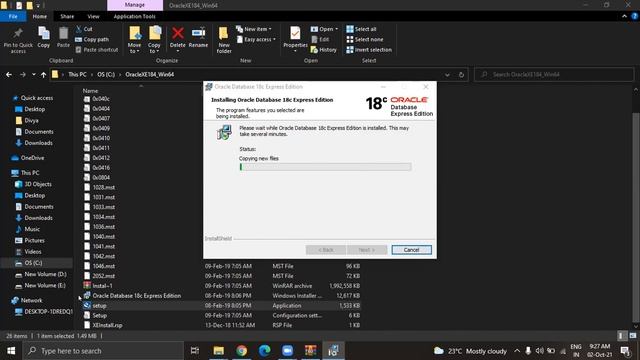Click This PC in the address path

(x=77, y=75)
